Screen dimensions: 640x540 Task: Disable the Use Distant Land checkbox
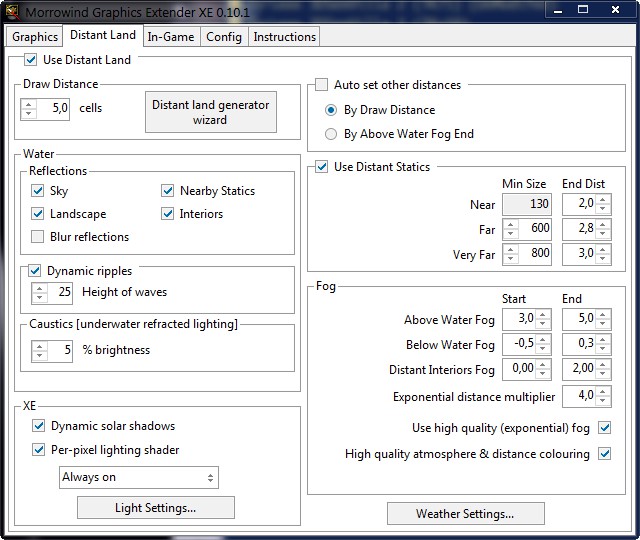click(31, 60)
